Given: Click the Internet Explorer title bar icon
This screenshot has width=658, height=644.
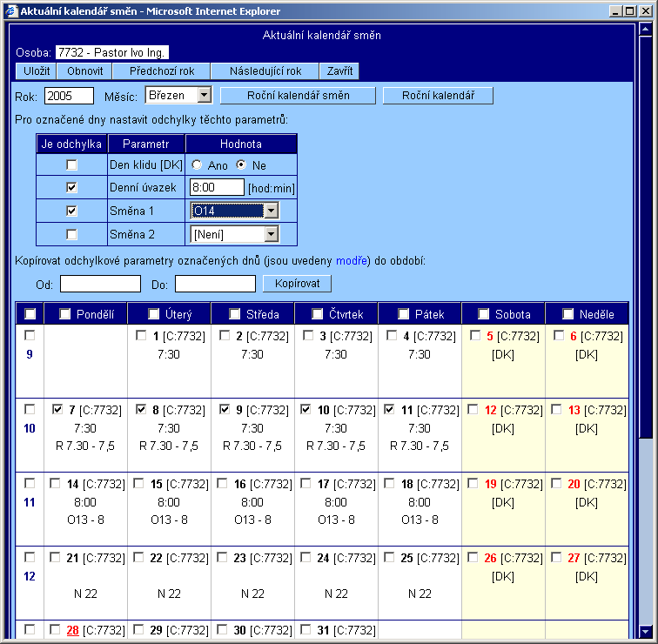Looking at the screenshot, I should point(11,10).
